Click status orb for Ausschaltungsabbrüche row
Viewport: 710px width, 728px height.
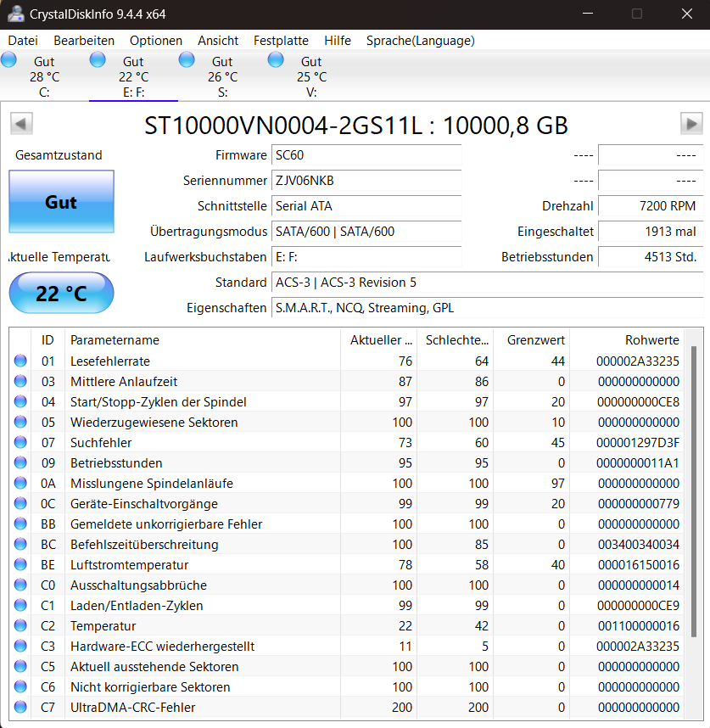pos(20,585)
